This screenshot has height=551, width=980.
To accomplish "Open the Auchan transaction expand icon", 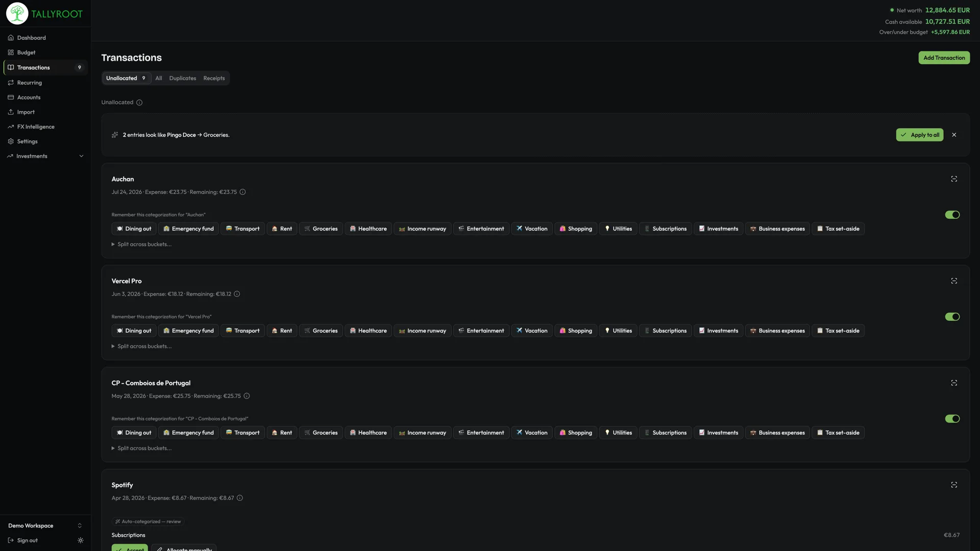I will coord(954,179).
